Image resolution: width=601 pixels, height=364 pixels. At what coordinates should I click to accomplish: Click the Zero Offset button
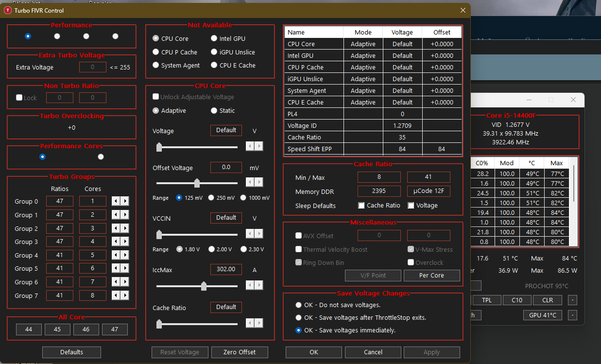(240, 352)
